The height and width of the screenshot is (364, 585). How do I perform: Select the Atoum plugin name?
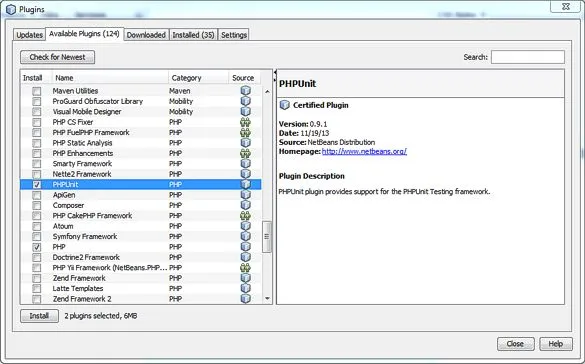[x=63, y=226]
